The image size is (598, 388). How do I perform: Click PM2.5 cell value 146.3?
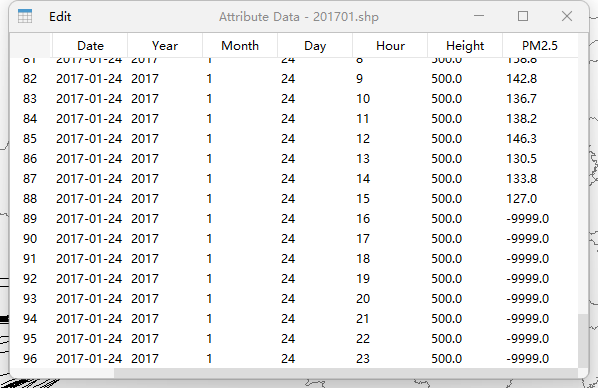point(521,138)
